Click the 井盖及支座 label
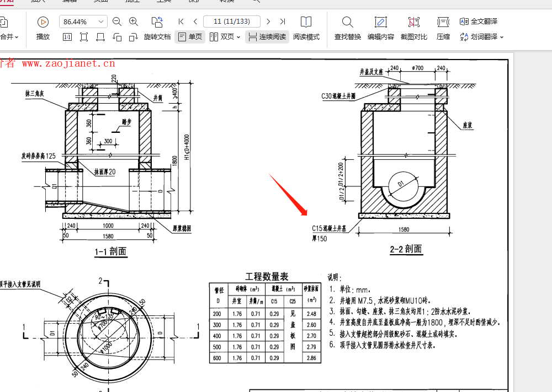552x392 pixels. (371, 72)
